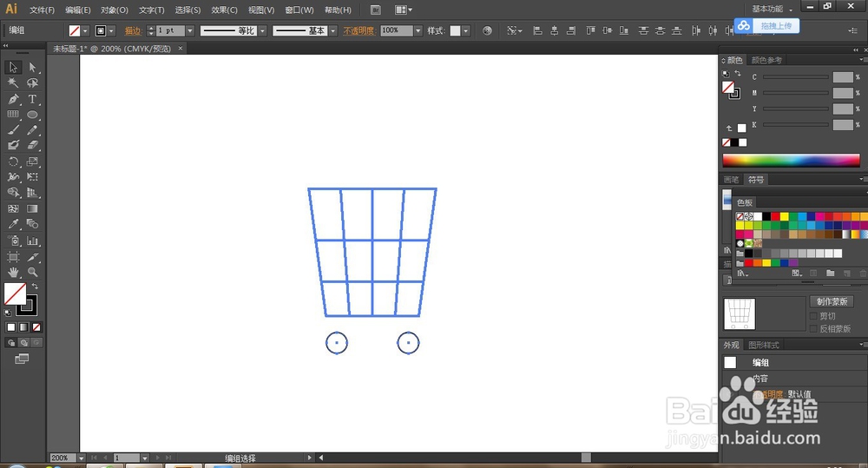
Task: Select the Magic Wand tool
Action: [13, 83]
